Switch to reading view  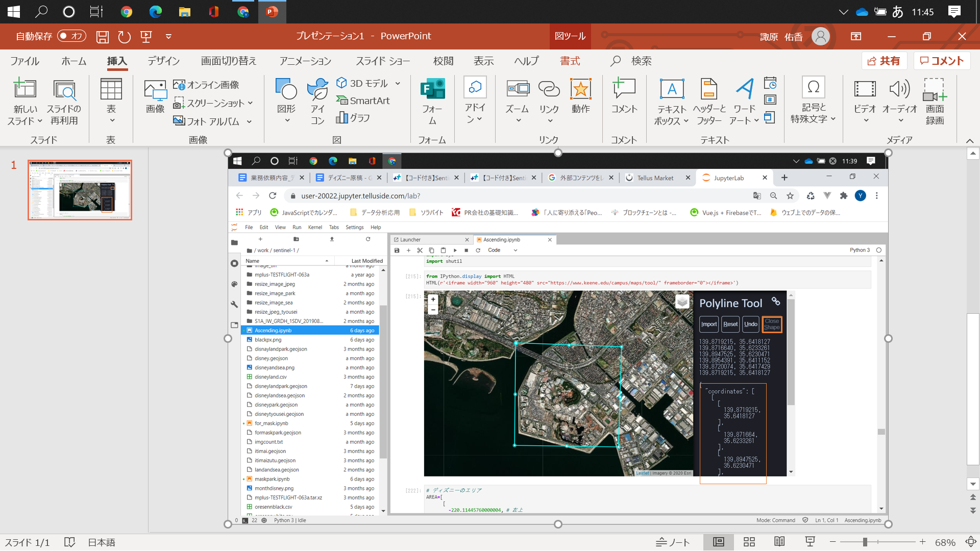click(x=779, y=542)
